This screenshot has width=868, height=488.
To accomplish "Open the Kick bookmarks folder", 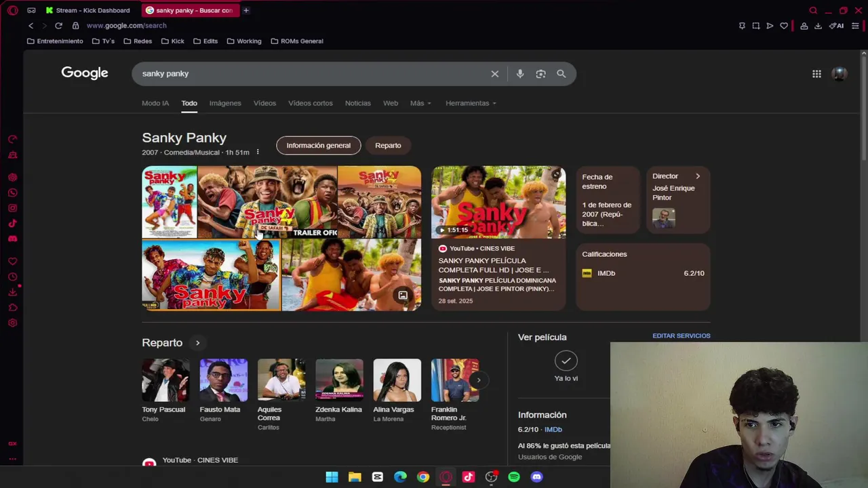I will (x=173, y=41).
